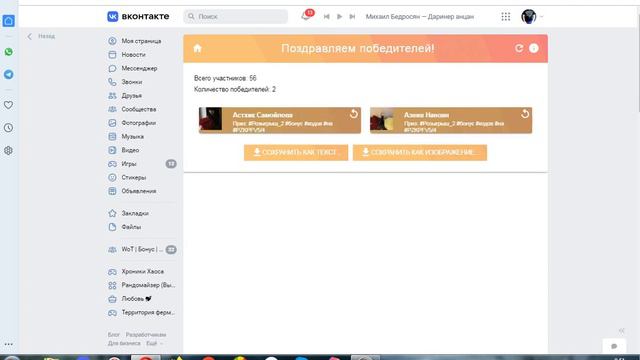
Task: Click the Музыка icon in sidebar
Action: [x=112, y=136]
